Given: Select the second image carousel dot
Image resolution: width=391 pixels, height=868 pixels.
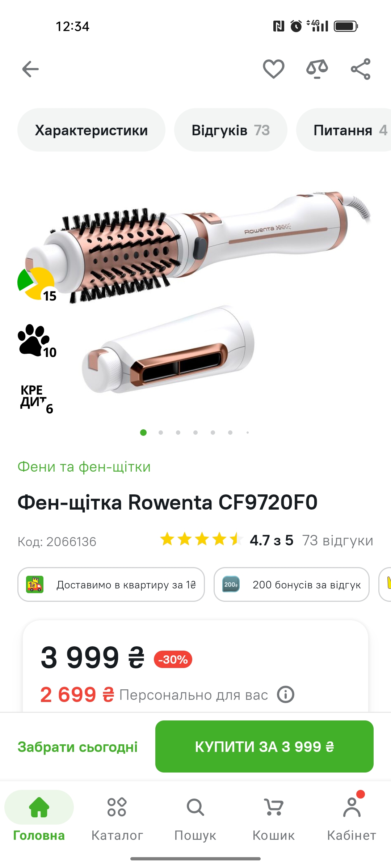Looking at the screenshot, I should 161,433.
